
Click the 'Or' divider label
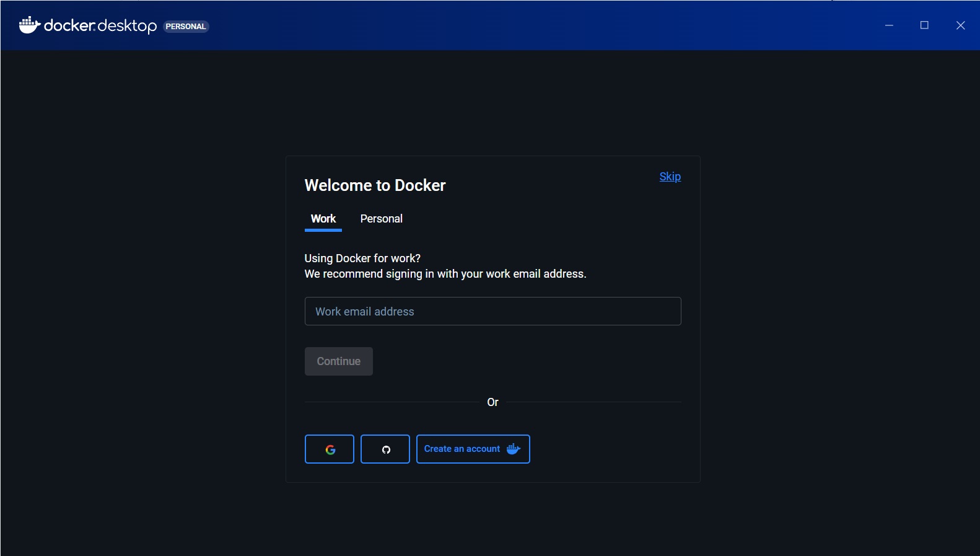pyautogui.click(x=492, y=402)
